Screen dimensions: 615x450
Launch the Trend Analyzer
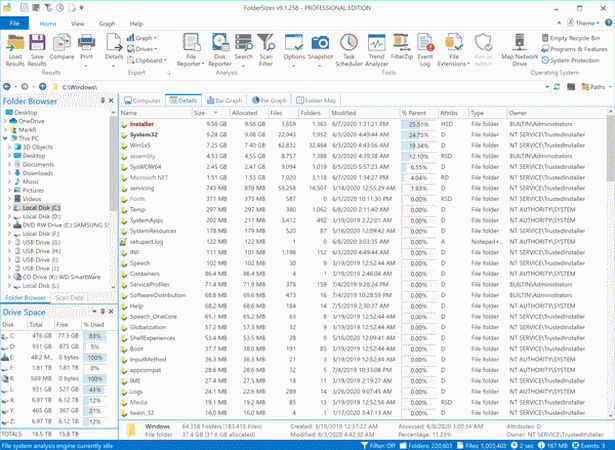coord(377,50)
